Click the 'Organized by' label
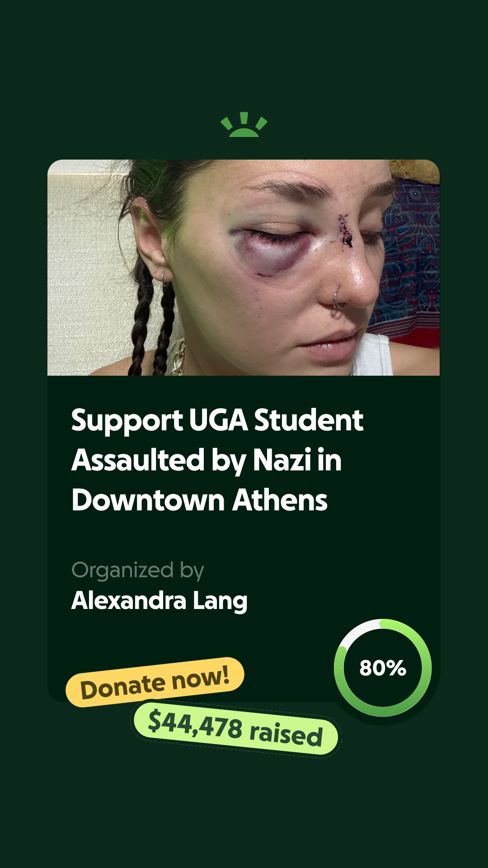 point(138,570)
